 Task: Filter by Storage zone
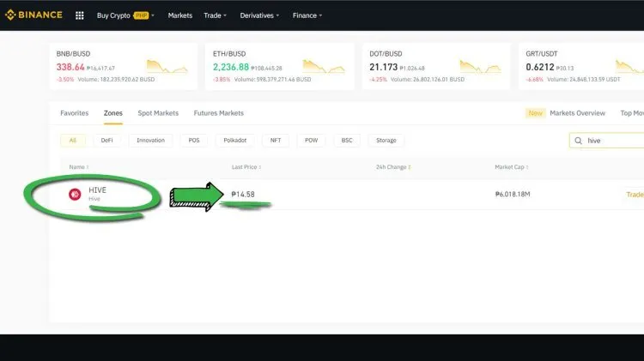[386, 141]
